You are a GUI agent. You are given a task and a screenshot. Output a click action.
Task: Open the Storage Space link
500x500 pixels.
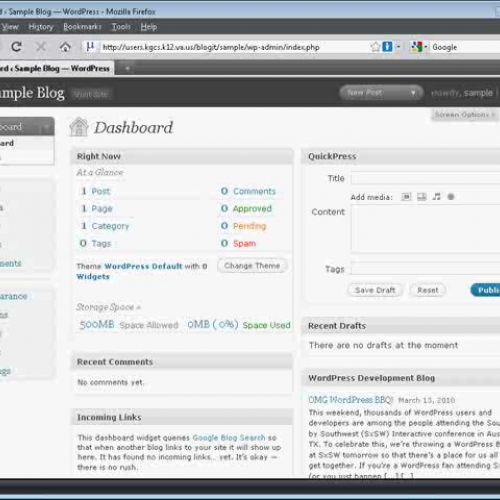click(108, 307)
